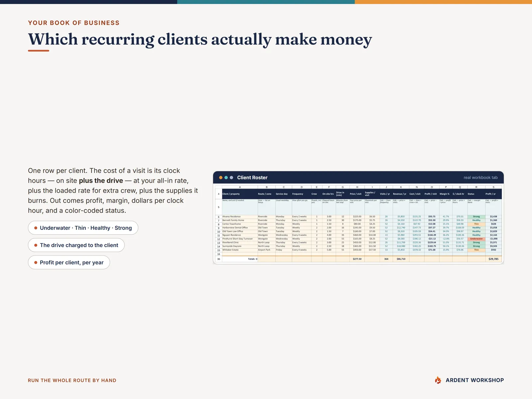Click the '364' total visits cell
532x399 pixels.
coord(386,259)
